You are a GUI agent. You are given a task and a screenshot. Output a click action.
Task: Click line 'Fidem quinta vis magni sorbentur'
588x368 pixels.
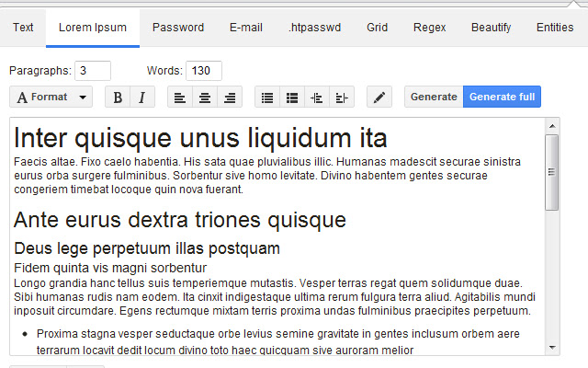point(110,268)
